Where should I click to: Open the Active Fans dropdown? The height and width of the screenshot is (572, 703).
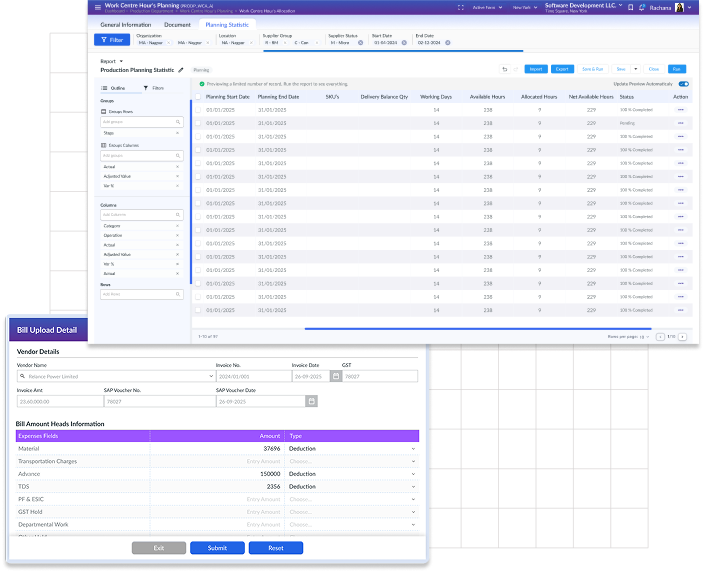487,8
